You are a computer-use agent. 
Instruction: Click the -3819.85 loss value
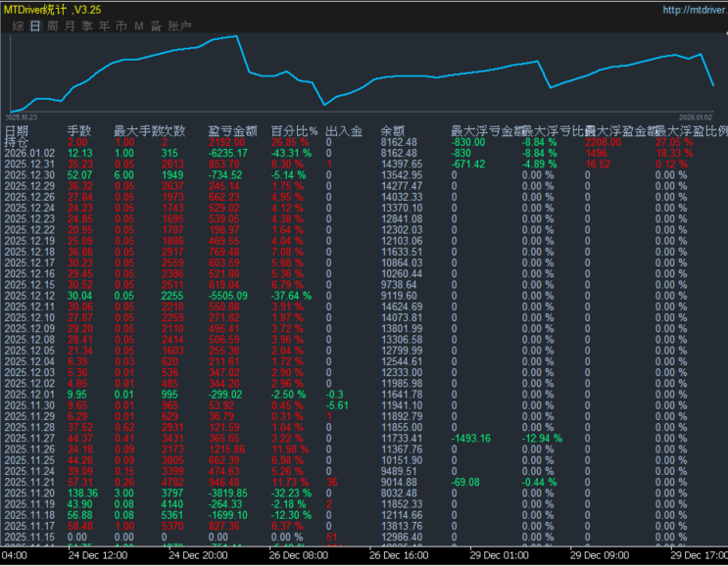coord(228,494)
